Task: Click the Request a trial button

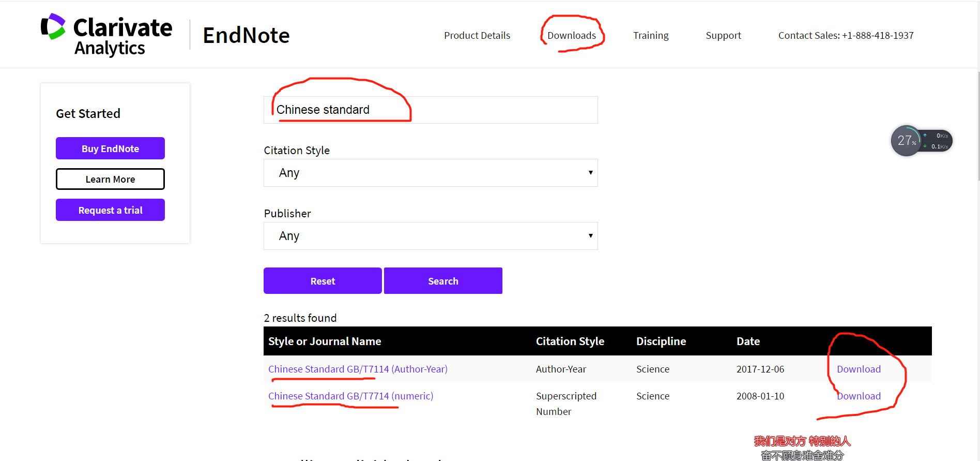Action: point(110,210)
